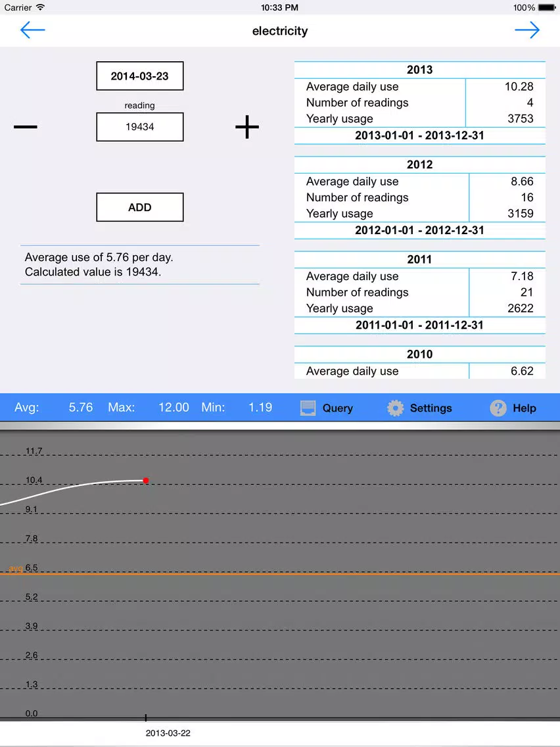
Task: Open the date field 2014-03-23
Action: coord(139,76)
